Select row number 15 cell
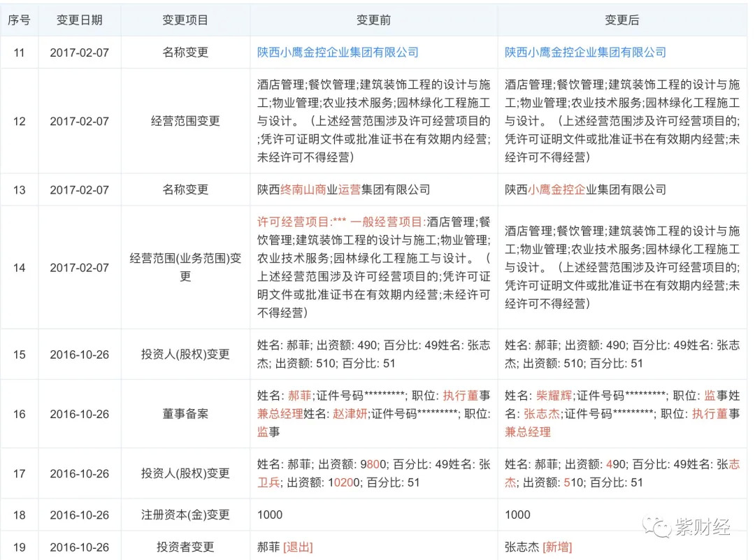Viewport: 755px width, 560px height. [x=20, y=355]
